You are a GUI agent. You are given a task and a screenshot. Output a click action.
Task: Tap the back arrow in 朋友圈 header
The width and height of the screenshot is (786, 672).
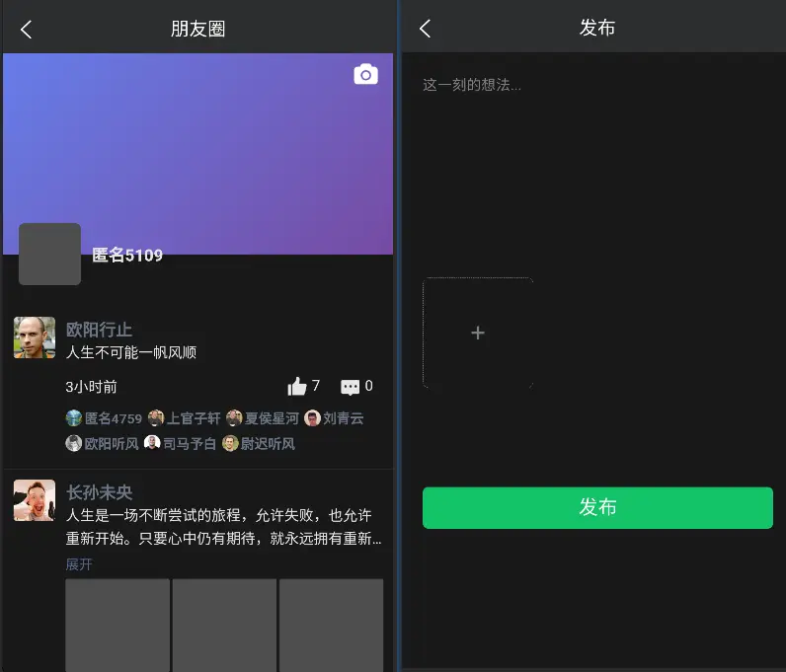click(x=27, y=29)
